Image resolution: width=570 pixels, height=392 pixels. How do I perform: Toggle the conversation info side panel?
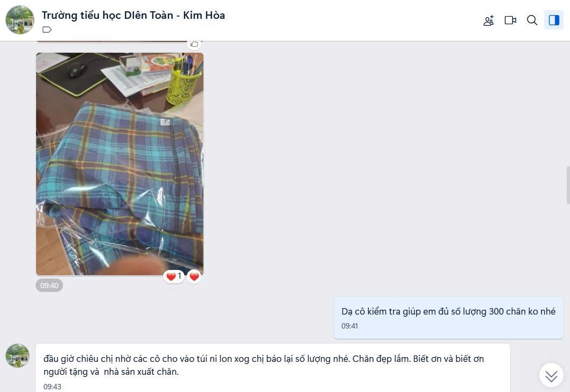(554, 20)
